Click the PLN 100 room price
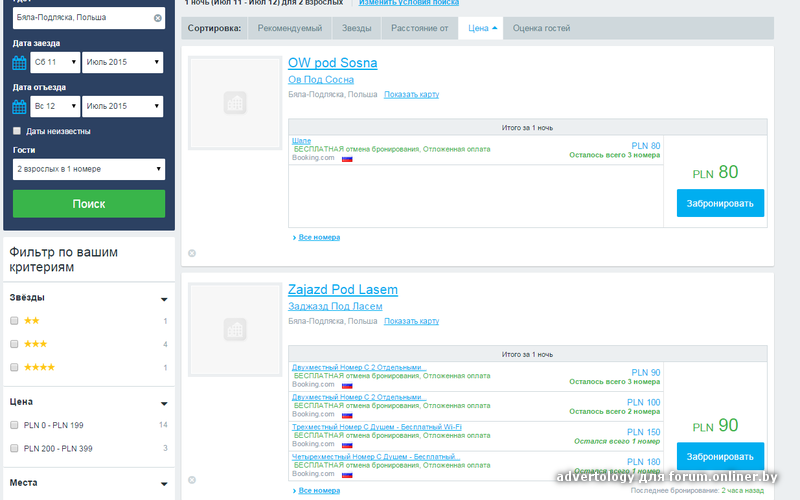 [643, 403]
